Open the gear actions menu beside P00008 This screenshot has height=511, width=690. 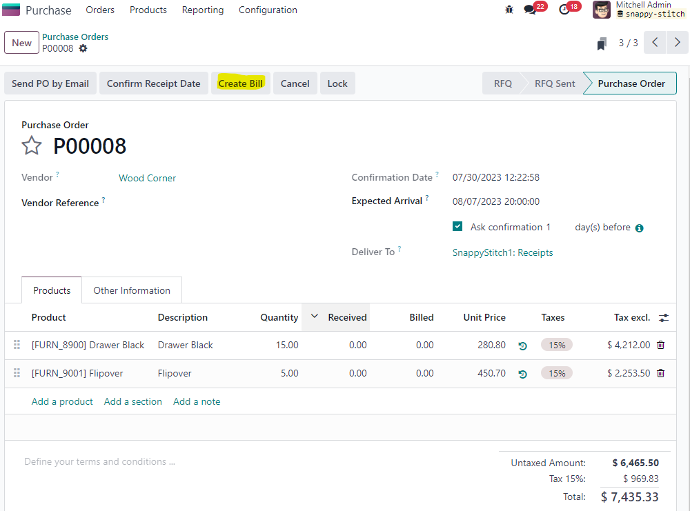(83, 48)
